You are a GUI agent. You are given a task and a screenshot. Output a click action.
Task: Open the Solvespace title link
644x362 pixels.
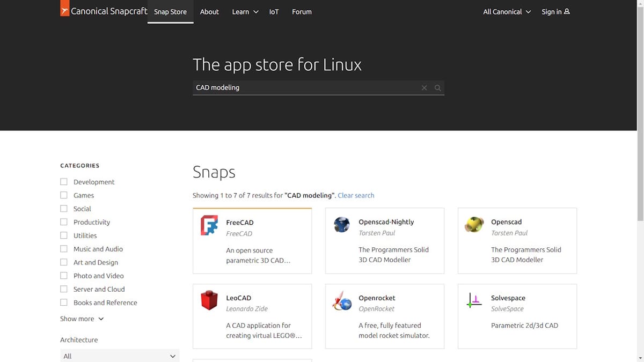pyautogui.click(x=508, y=298)
